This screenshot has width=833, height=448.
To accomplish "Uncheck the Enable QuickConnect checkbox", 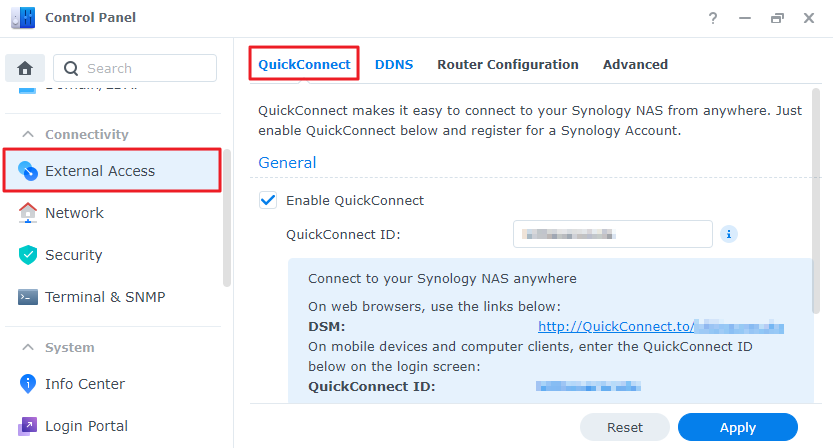I will pyautogui.click(x=268, y=200).
